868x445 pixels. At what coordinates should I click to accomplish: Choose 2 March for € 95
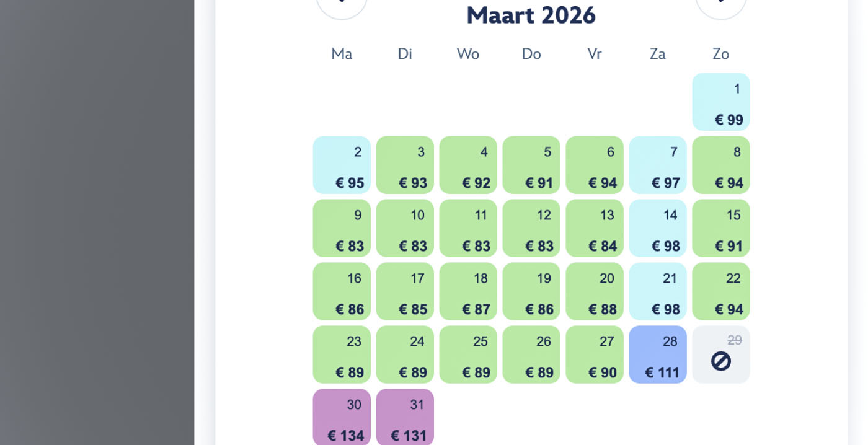[342, 165]
